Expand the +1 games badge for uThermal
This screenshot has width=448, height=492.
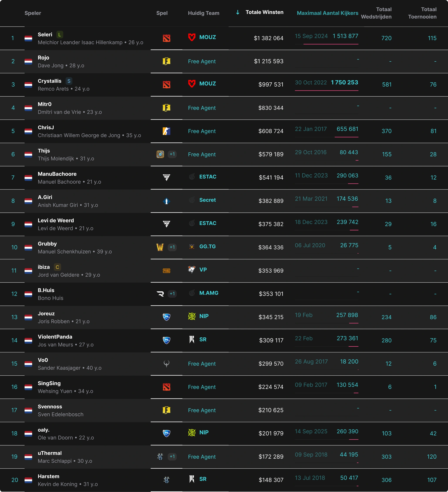click(x=172, y=457)
